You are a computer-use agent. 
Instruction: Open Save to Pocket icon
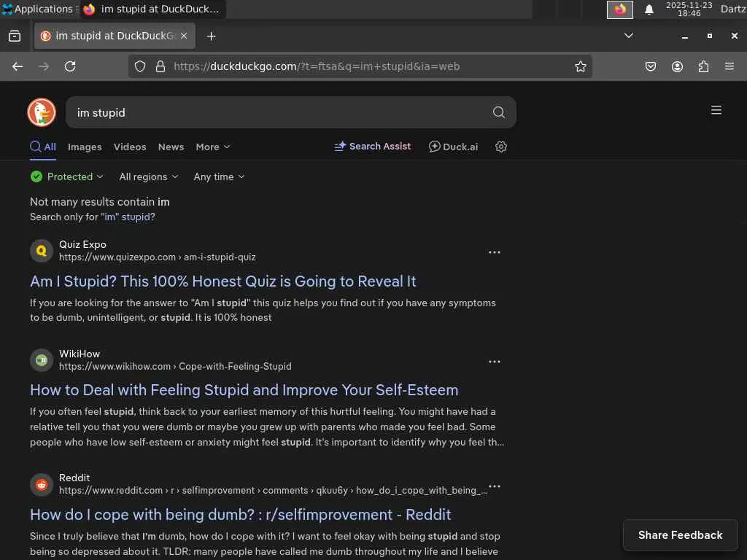pos(650,66)
